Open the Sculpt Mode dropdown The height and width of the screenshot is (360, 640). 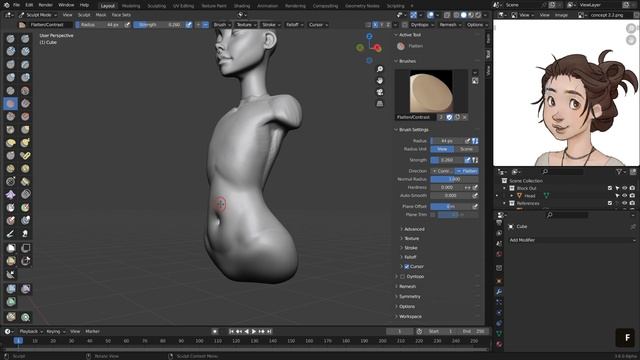(38, 15)
